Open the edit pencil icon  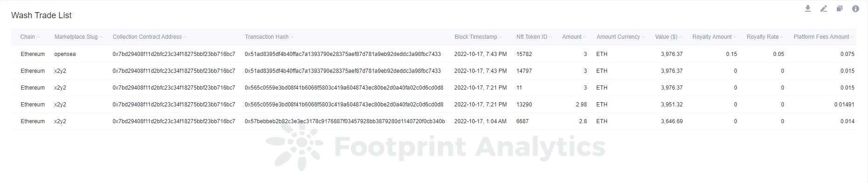824,8
